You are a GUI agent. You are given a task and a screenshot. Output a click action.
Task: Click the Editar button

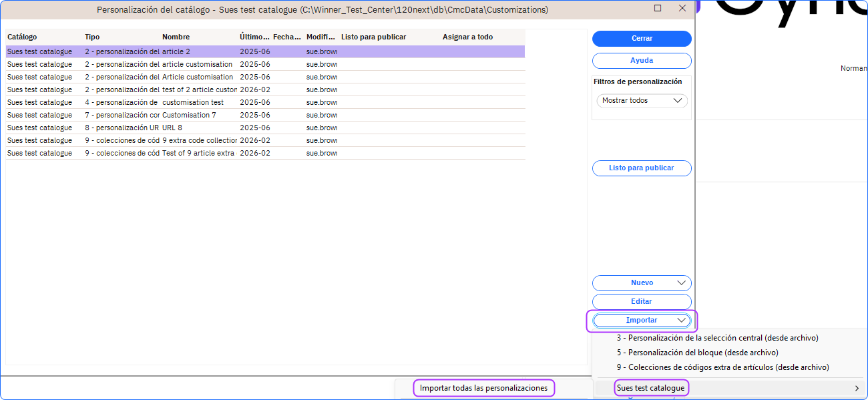tap(641, 302)
